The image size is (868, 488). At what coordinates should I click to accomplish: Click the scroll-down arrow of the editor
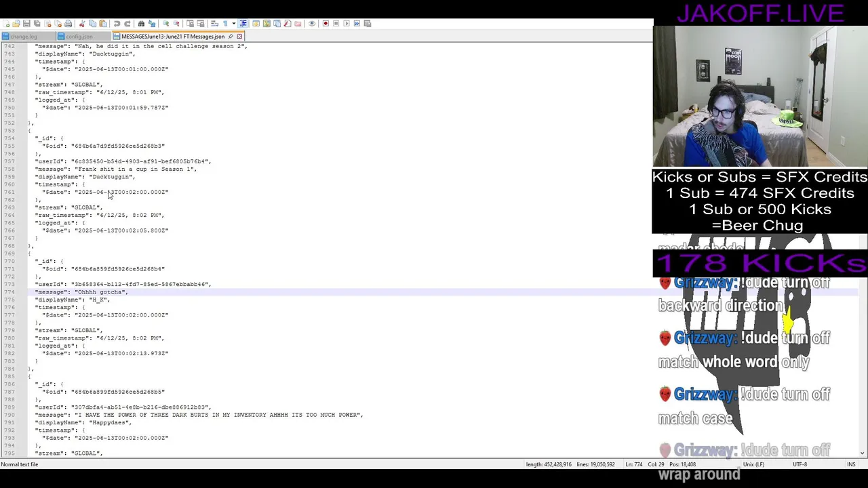tap(863, 453)
